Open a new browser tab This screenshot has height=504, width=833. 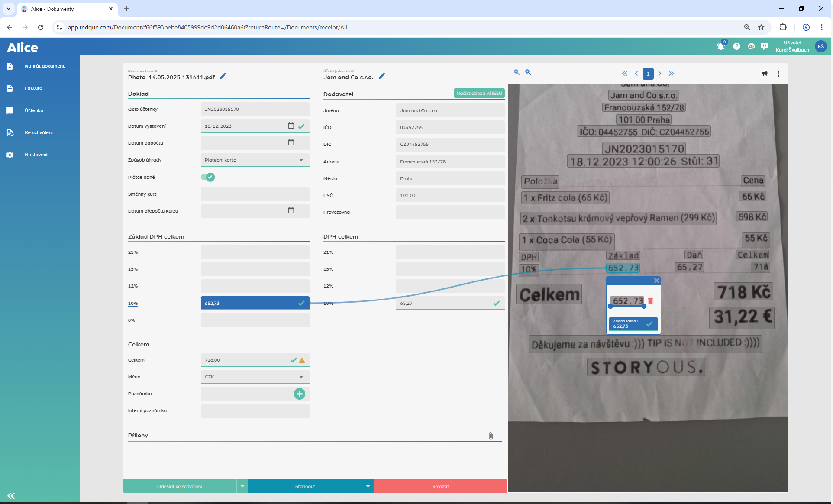point(126,9)
